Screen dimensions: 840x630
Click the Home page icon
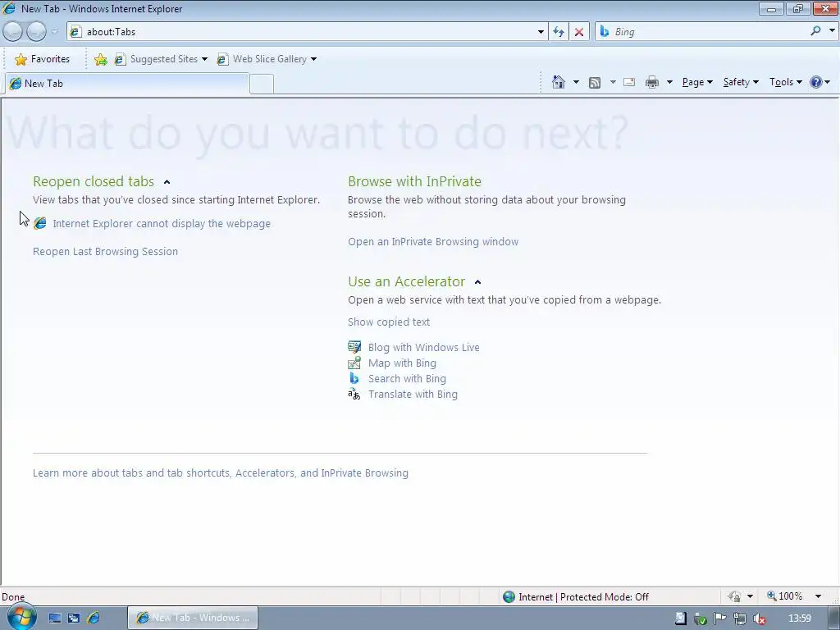(x=558, y=82)
